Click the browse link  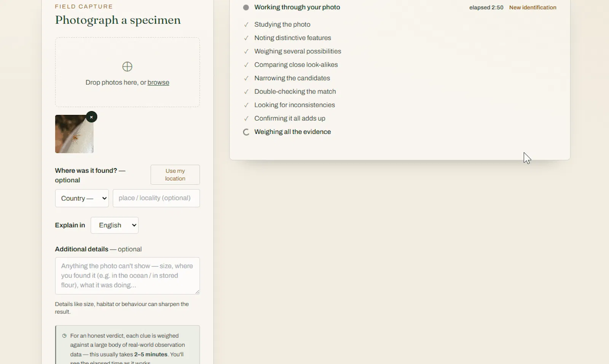158,83
